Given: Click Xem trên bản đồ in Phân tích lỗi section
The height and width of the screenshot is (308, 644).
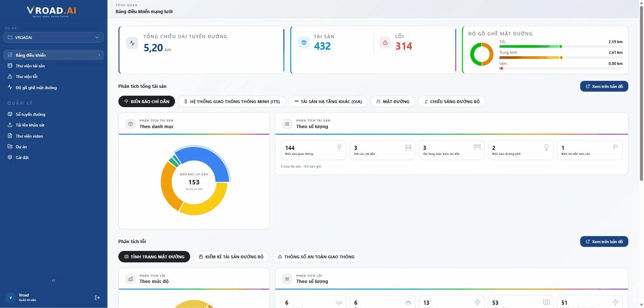Looking at the screenshot, I should 604,241.
